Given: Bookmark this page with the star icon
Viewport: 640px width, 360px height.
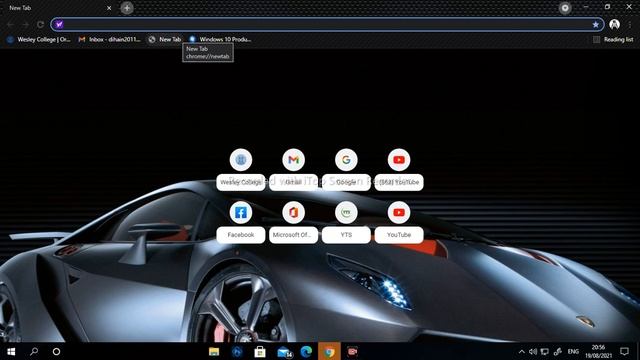Looking at the screenshot, I should 596,24.
